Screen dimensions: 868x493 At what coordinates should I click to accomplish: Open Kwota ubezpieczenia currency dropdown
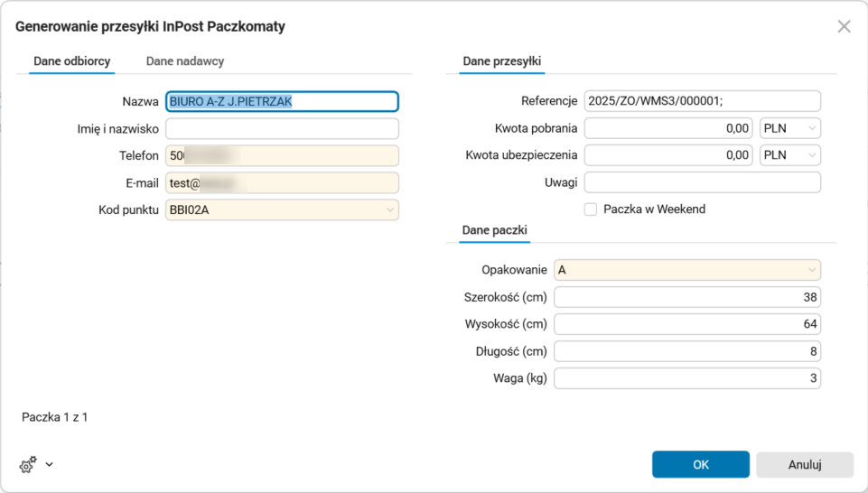coord(812,155)
